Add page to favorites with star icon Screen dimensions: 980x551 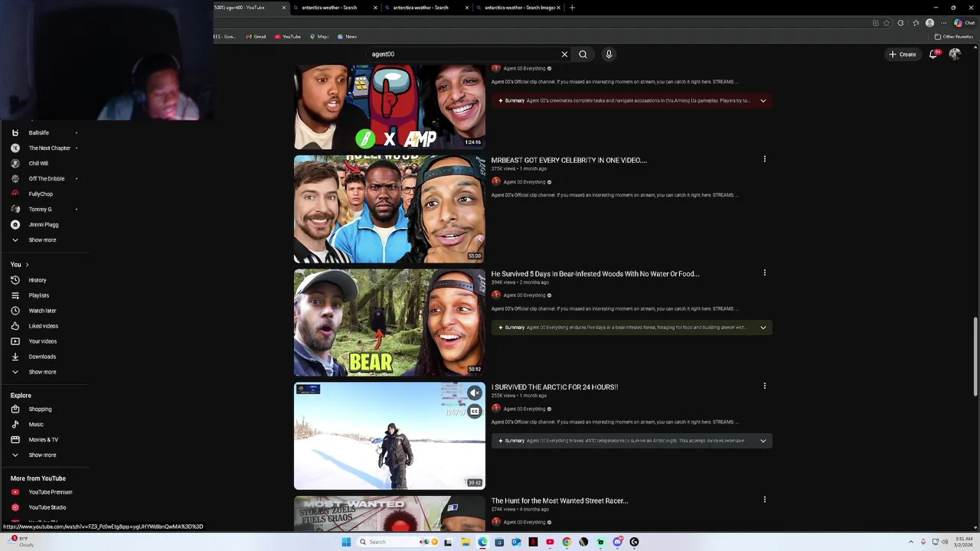[887, 23]
